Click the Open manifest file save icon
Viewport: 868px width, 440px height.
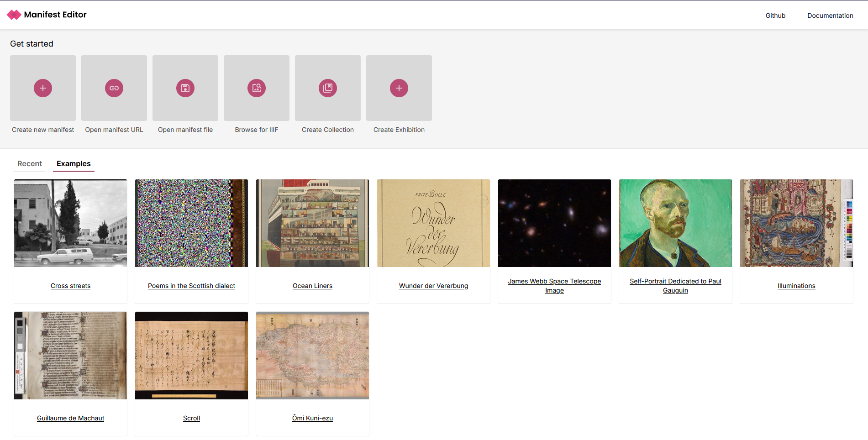coord(185,88)
